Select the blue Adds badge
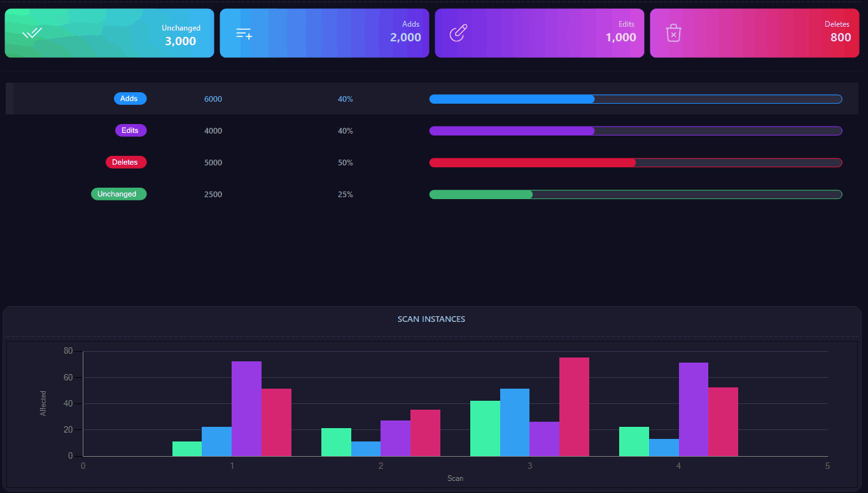Image resolution: width=868 pixels, height=493 pixels. tap(130, 99)
